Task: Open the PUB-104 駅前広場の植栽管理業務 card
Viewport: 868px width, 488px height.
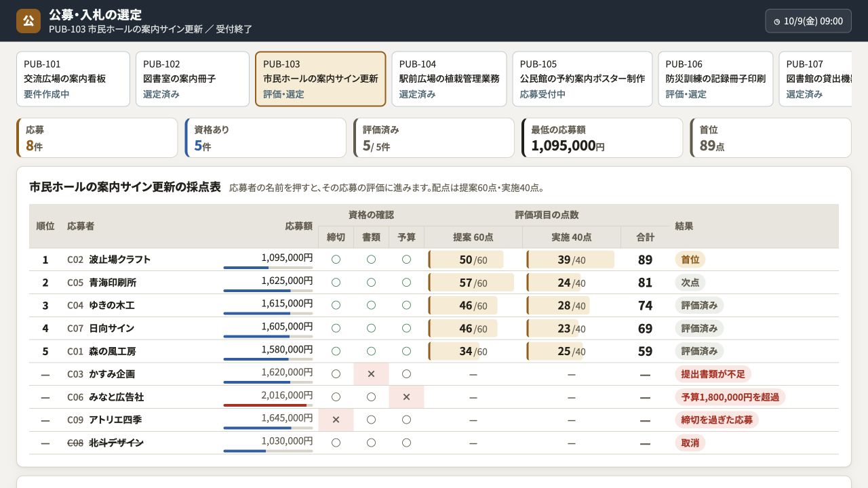Action: (449, 79)
